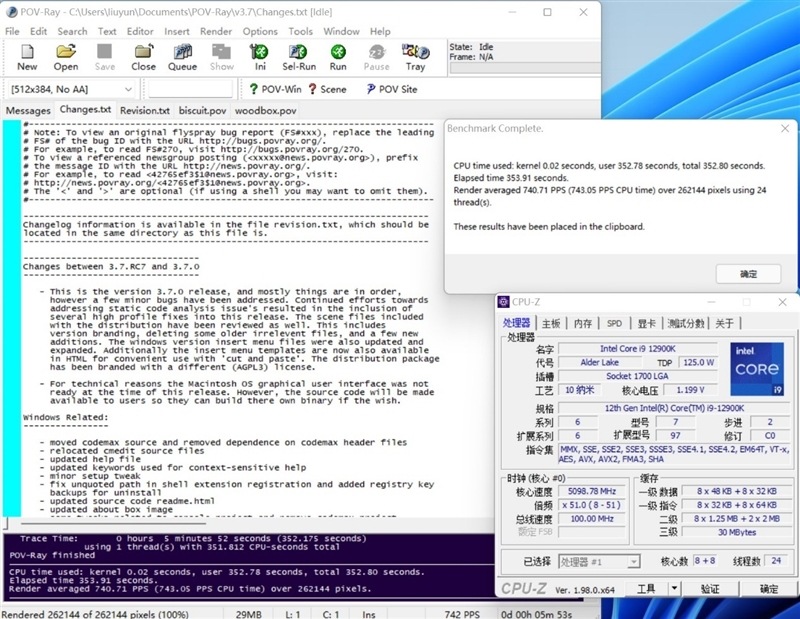Click the Ini settings toolbar icon
This screenshot has height=619, width=800.
tap(260, 57)
